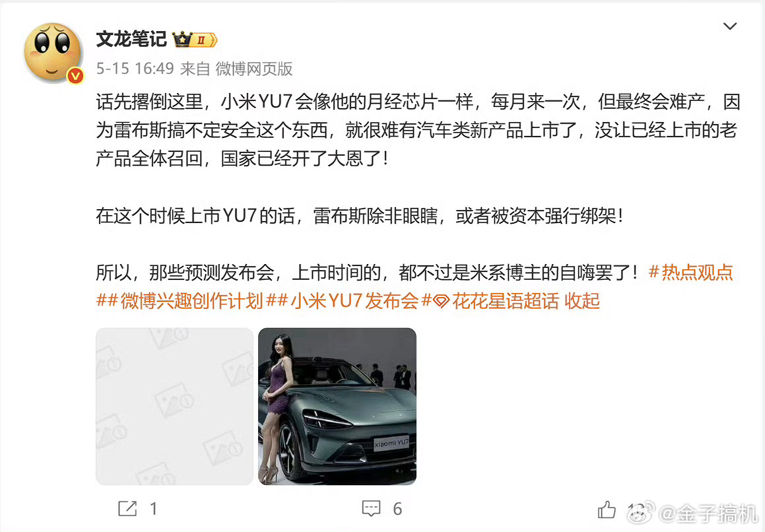Click the 5-15 16:49 post timestamp
Image resolution: width=765 pixels, height=532 pixels.
pyautogui.click(x=135, y=69)
